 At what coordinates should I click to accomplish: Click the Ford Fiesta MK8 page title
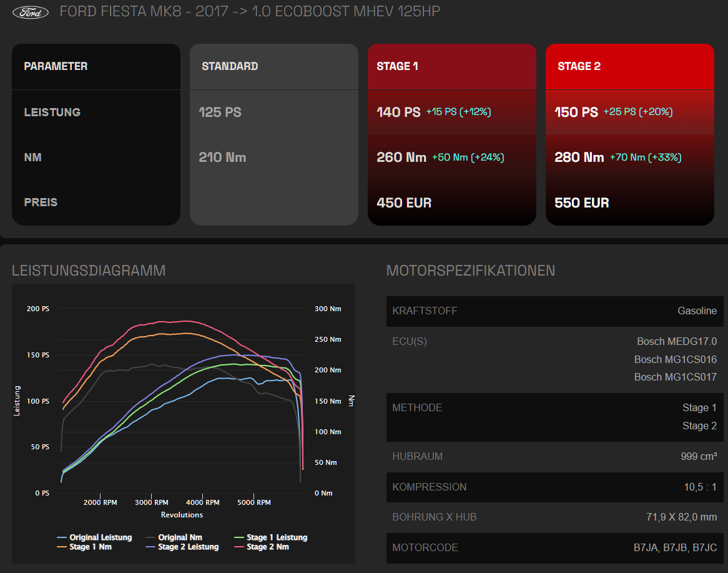[250, 11]
